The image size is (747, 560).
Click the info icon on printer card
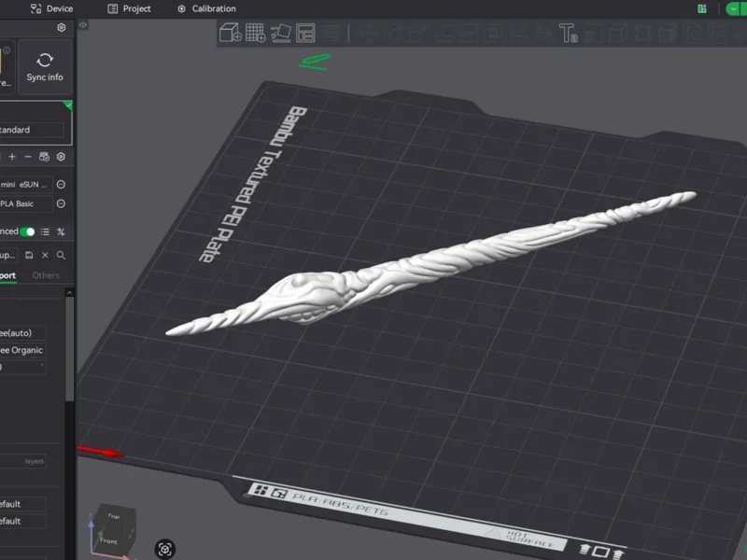[7, 50]
